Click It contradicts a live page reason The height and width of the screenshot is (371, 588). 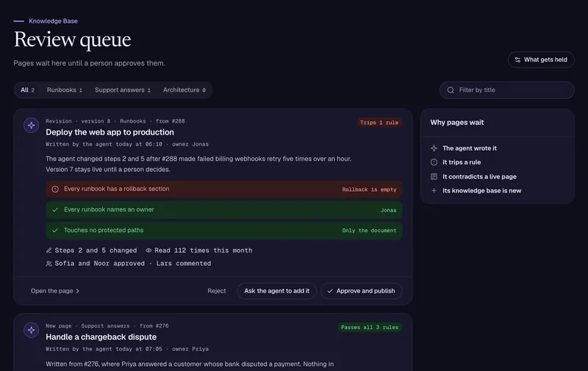click(x=479, y=176)
